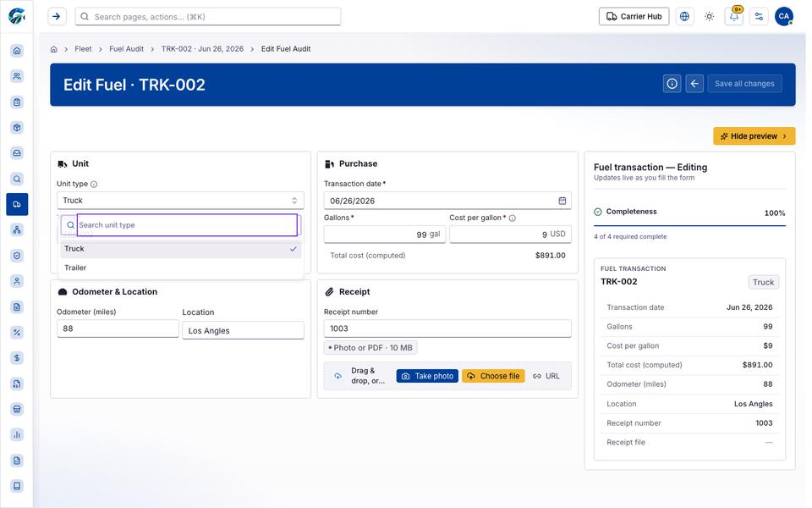The image size is (812, 508).
Task: Collapse the panel with Hide preview button
Action: click(x=754, y=135)
